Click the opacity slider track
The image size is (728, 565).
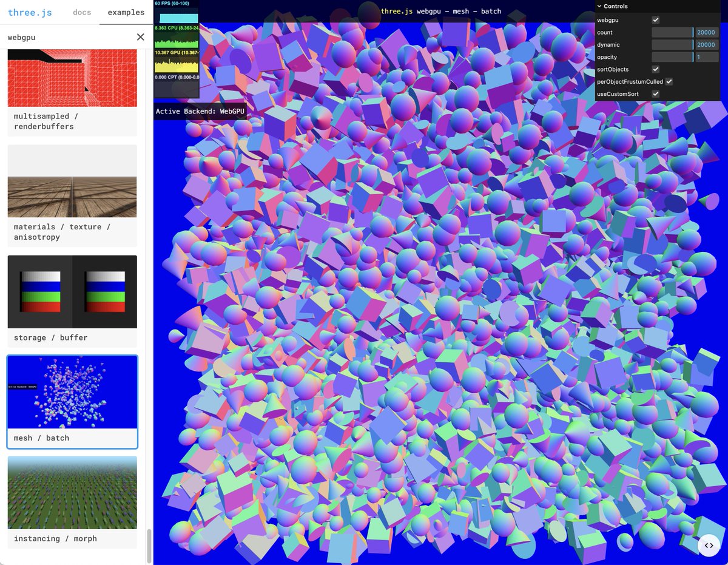(672, 57)
